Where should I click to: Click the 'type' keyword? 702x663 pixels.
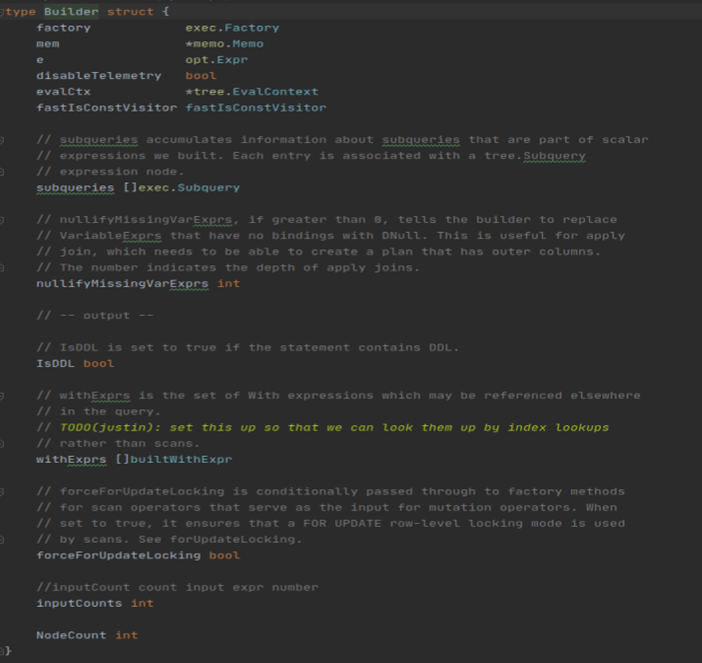tap(21, 12)
